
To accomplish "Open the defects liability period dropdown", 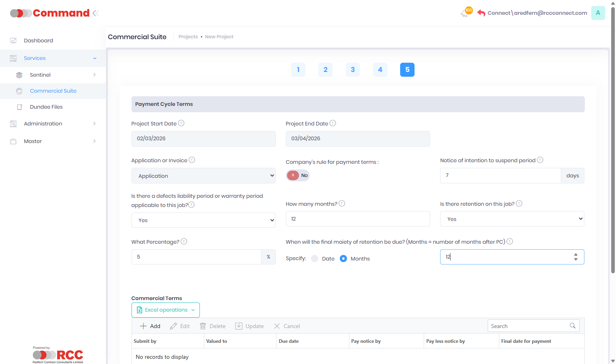I will click(203, 220).
